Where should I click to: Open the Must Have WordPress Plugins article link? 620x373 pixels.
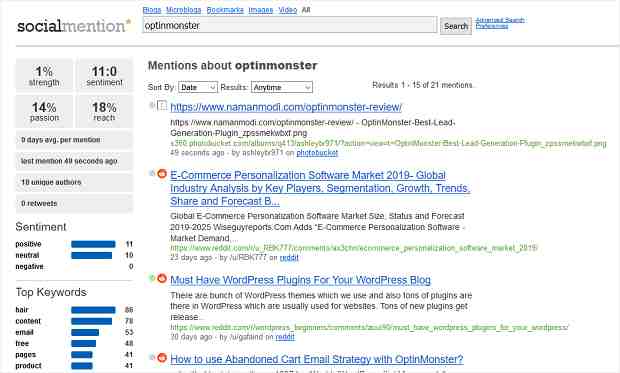[x=301, y=280]
